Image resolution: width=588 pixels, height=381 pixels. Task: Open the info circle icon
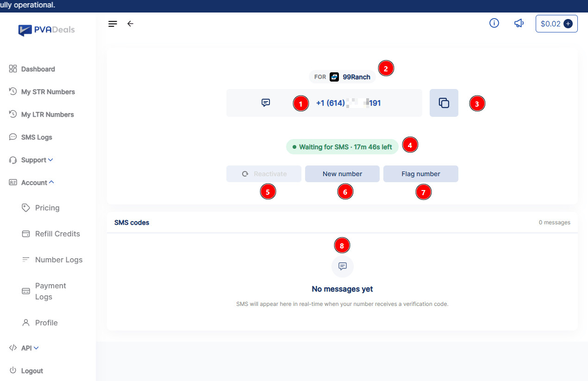tap(494, 23)
